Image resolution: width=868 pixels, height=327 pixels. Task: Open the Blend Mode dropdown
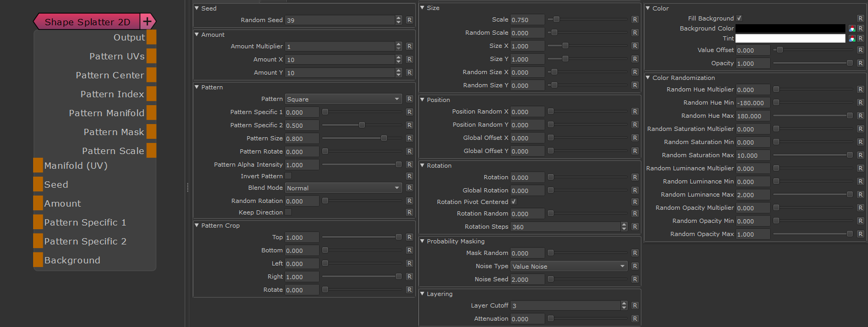343,188
